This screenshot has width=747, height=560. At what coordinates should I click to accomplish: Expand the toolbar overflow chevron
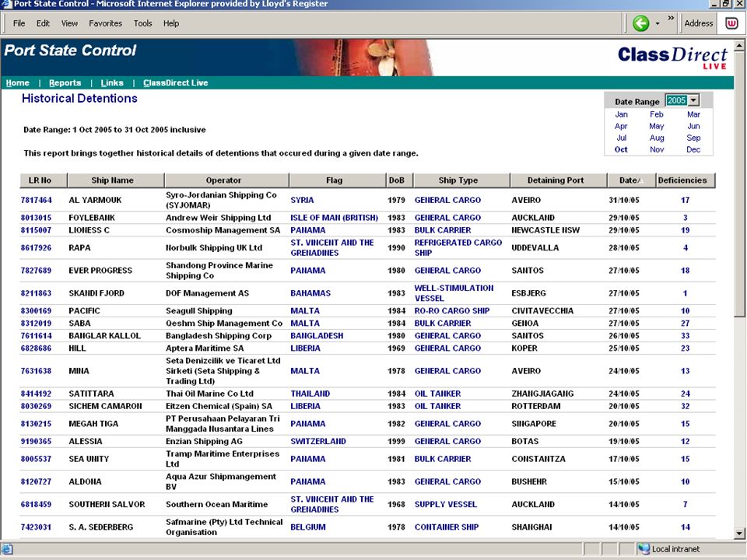(671, 18)
